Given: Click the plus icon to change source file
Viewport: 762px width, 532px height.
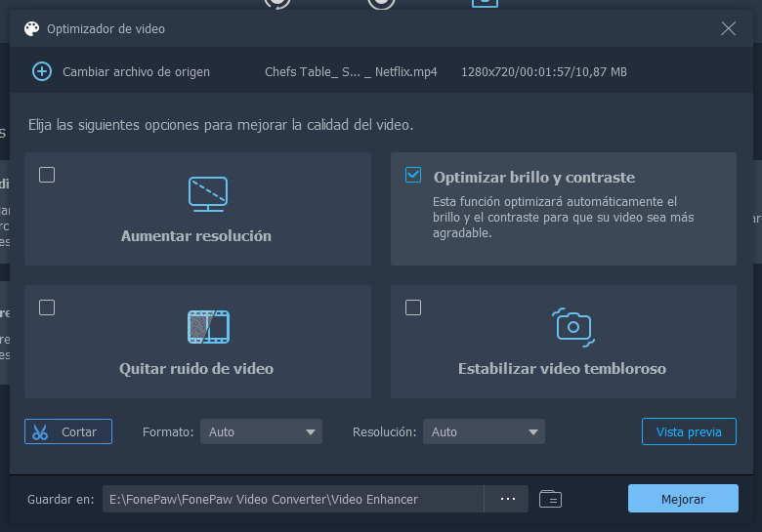Looking at the screenshot, I should 42,71.
